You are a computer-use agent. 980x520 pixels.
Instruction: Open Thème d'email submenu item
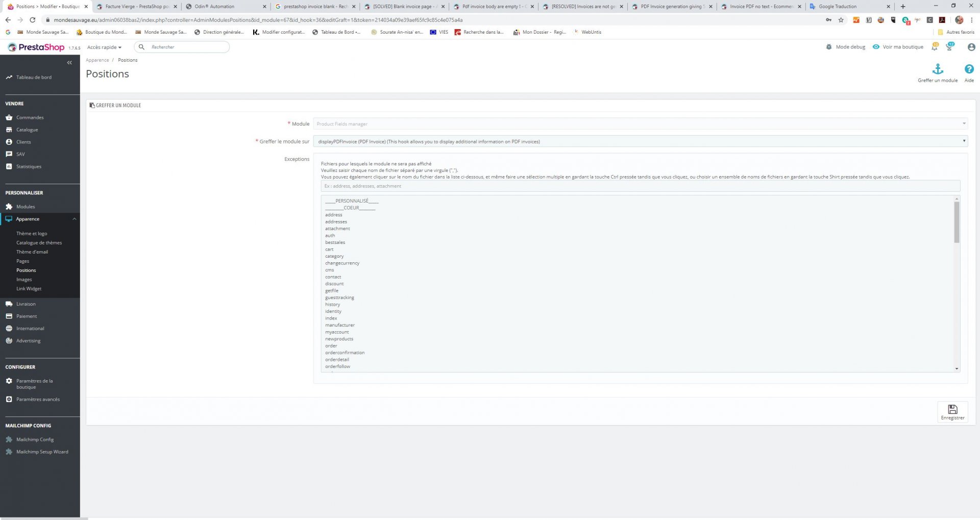32,252
